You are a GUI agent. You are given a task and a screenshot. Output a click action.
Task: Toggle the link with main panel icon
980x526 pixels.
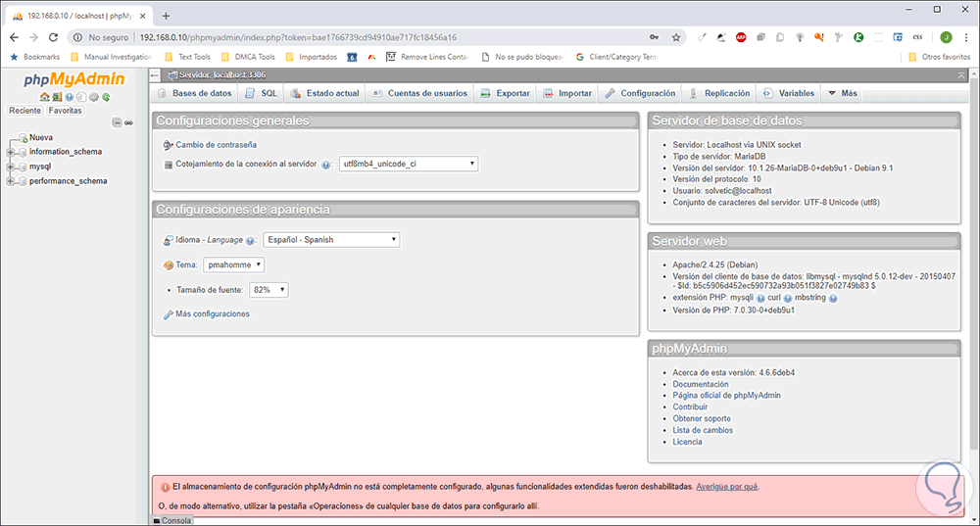[128, 123]
